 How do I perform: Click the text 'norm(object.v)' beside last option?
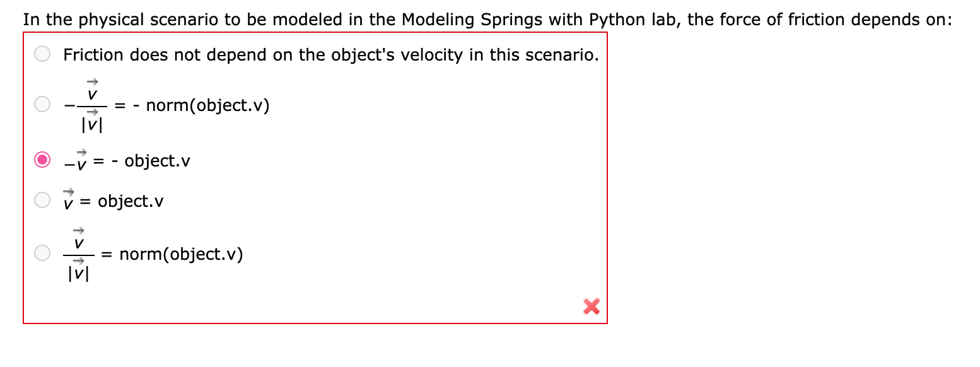(182, 254)
